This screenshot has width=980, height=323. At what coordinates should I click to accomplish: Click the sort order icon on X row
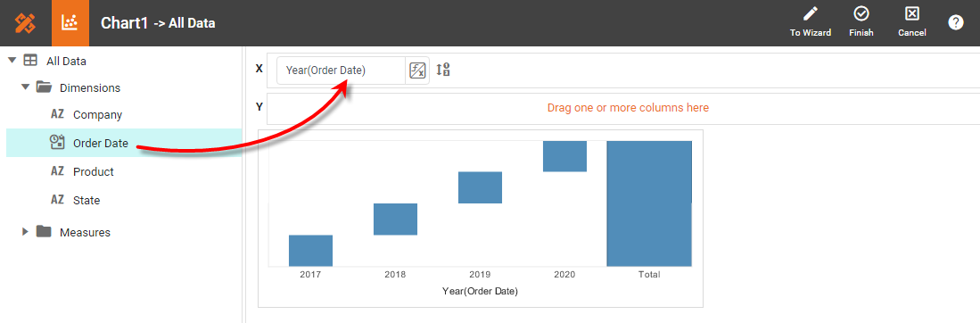(443, 70)
